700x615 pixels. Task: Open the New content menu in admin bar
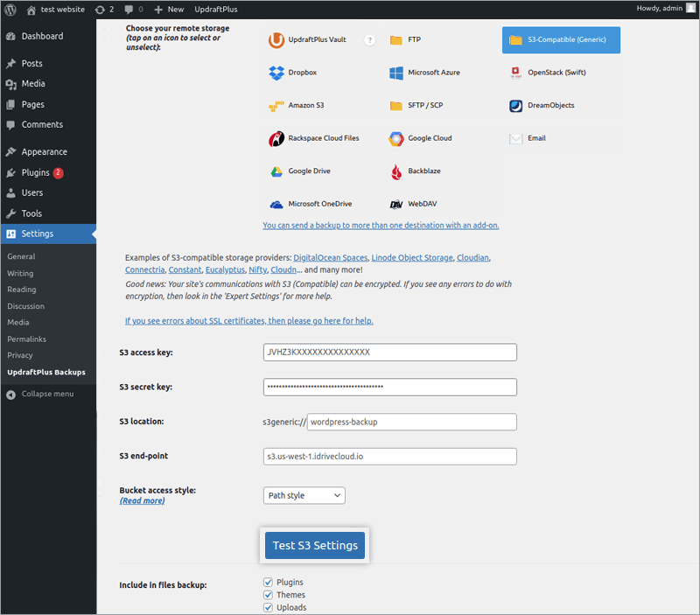point(169,10)
